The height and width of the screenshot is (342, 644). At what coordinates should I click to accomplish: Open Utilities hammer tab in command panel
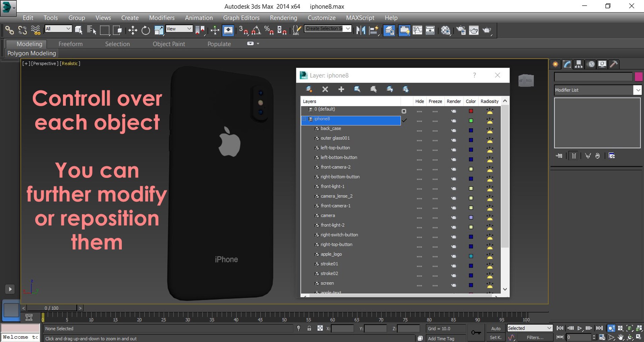click(x=614, y=64)
